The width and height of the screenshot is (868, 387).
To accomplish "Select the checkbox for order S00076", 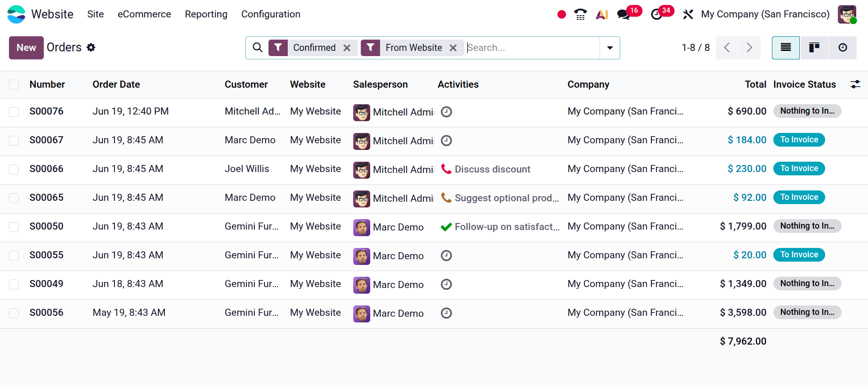I will pos(14,112).
